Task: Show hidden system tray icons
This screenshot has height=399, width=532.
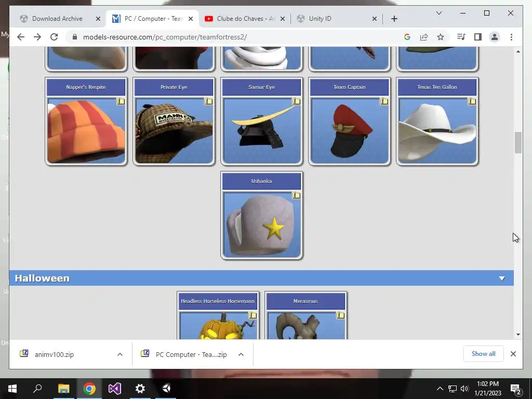Action: click(x=440, y=389)
